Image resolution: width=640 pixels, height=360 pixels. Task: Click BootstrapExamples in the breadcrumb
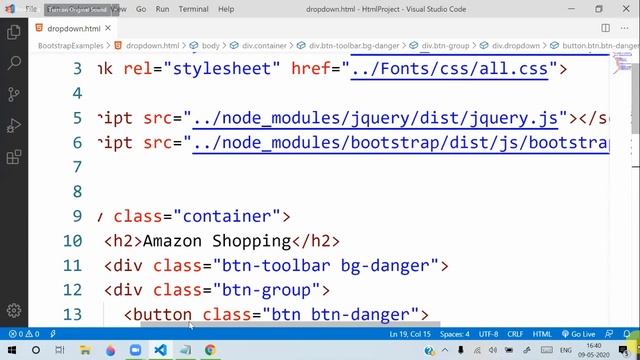tap(71, 46)
